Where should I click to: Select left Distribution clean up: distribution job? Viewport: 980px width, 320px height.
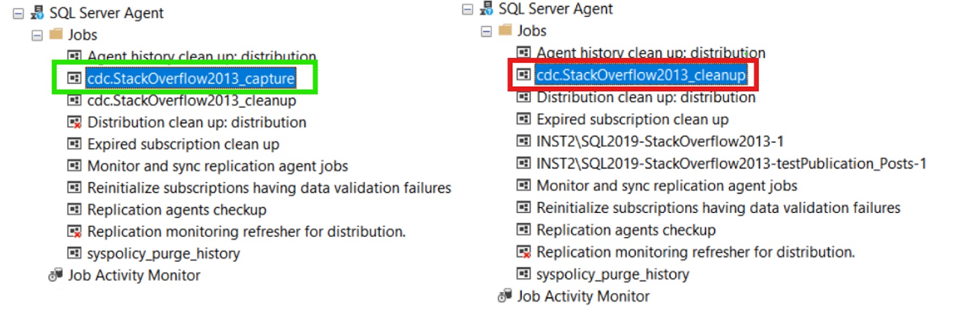pyautogui.click(x=197, y=122)
